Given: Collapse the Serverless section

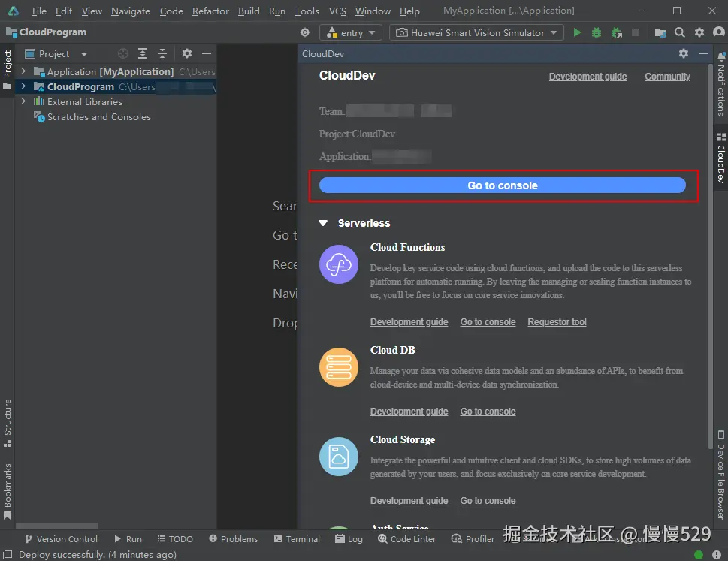Looking at the screenshot, I should pos(323,223).
